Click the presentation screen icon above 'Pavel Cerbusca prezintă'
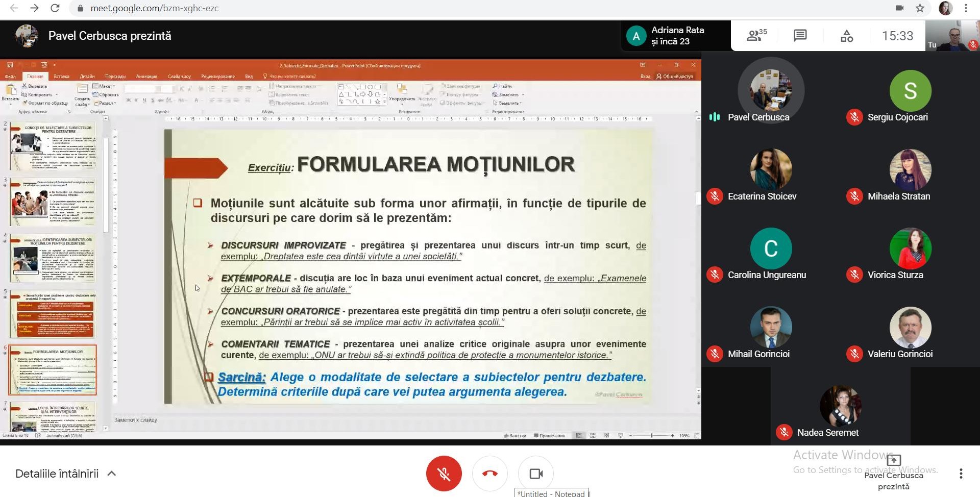The width and height of the screenshot is (980, 497). 894,459
